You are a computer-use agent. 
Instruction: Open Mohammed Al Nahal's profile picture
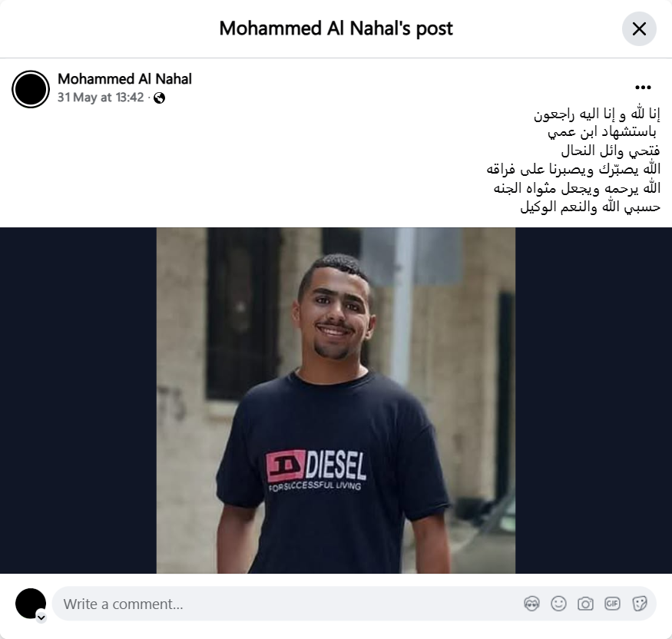[x=31, y=89]
